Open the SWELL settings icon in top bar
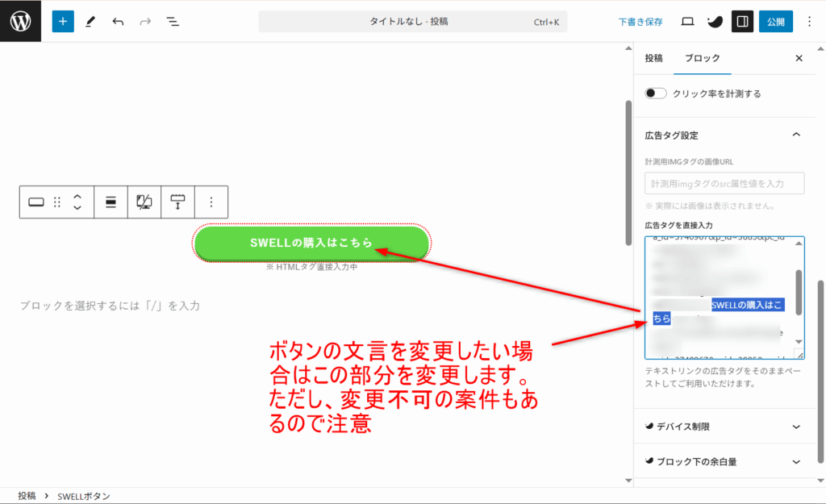 tap(715, 22)
